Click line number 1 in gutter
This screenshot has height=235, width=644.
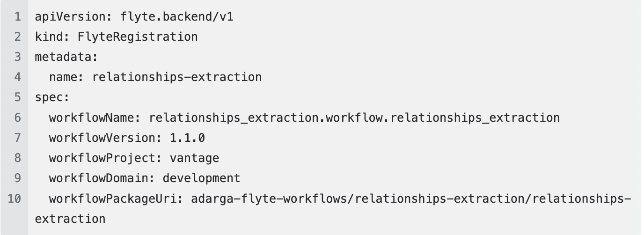(18, 17)
